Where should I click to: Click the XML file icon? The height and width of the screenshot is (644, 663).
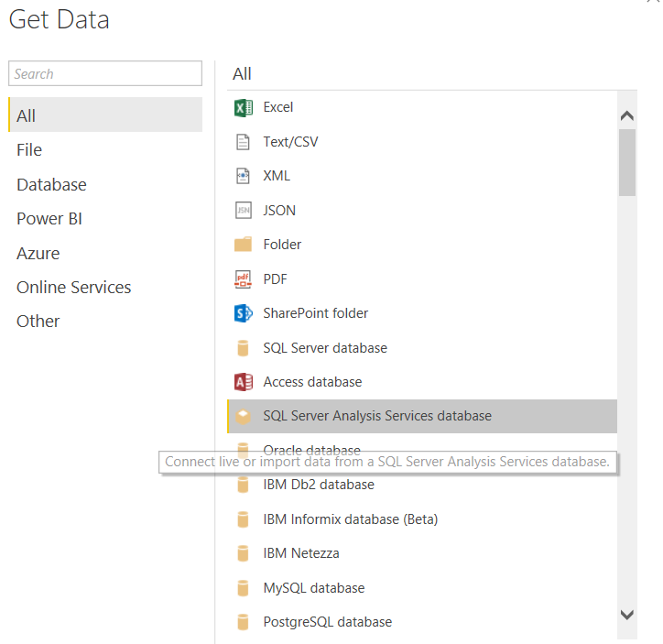[243, 176]
